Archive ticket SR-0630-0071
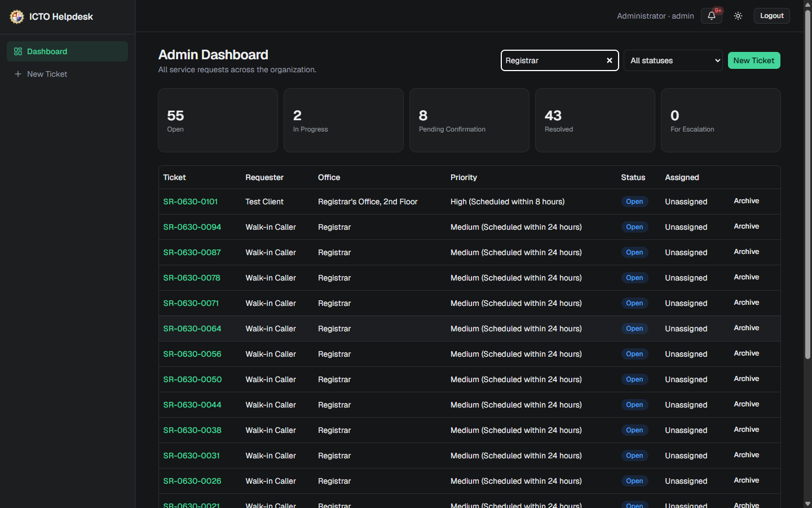 (x=747, y=303)
